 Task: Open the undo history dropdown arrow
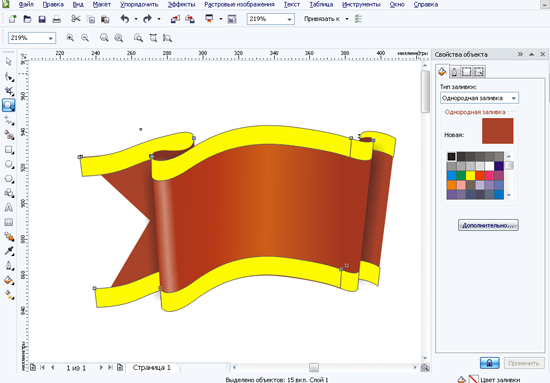coord(136,19)
